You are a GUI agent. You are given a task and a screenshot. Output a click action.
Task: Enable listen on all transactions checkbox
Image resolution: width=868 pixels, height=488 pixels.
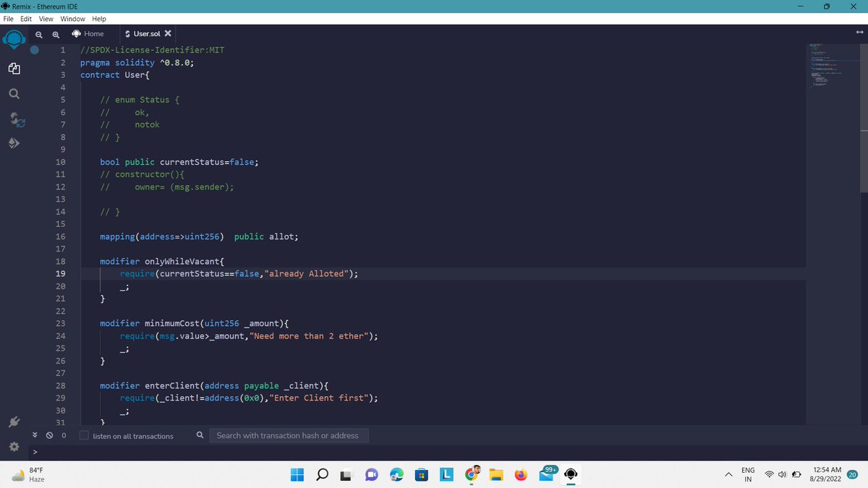84,435
